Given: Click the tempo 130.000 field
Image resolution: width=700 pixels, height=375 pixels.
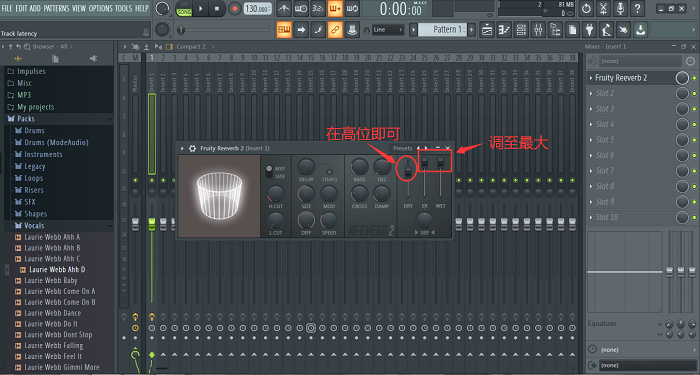Looking at the screenshot, I should point(258,8).
